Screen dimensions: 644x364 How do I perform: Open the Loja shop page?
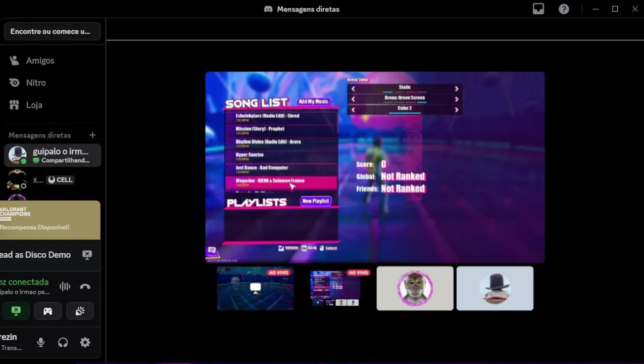click(x=53, y=105)
